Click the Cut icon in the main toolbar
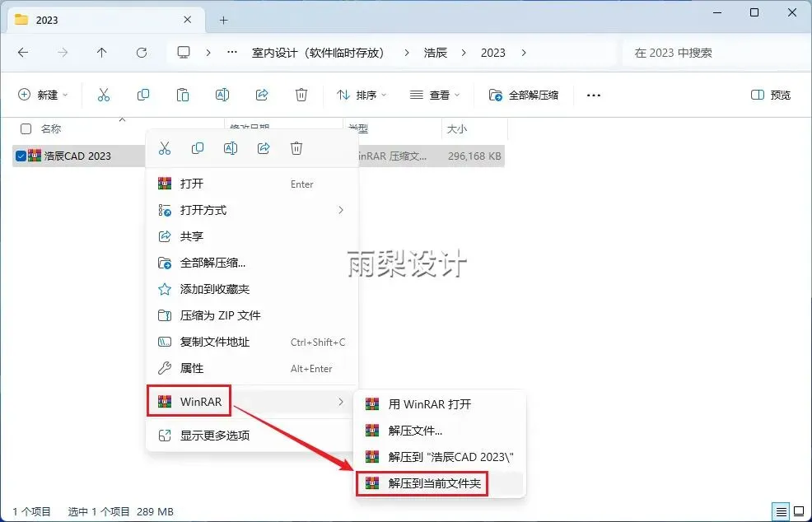Screen dimensions: 812x522 pos(104,95)
